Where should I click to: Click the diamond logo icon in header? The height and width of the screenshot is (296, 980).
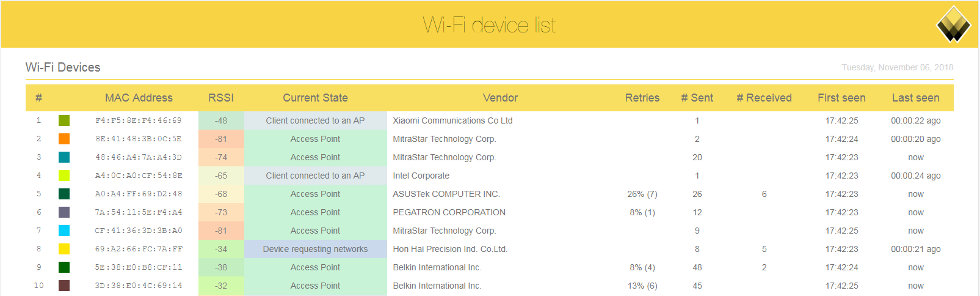click(x=953, y=24)
